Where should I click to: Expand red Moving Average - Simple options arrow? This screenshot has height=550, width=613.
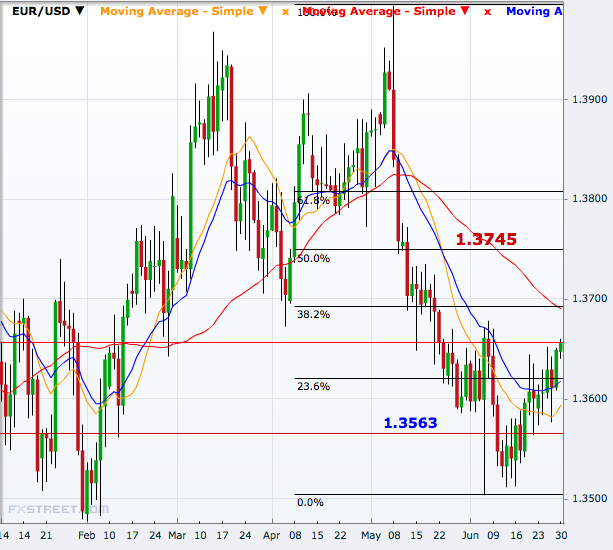[464, 11]
